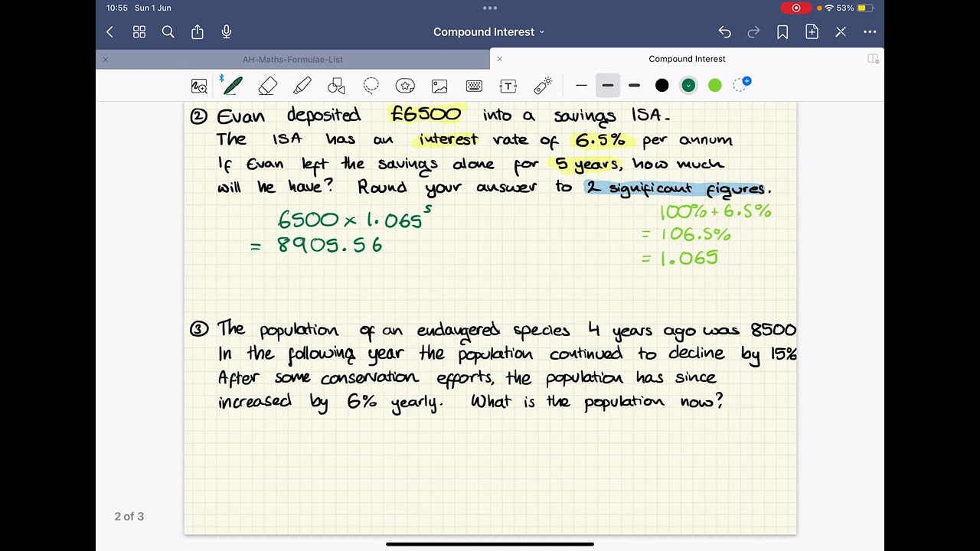The image size is (980, 551).
Task: Switch to the Compound Interest tab
Action: tap(687, 59)
